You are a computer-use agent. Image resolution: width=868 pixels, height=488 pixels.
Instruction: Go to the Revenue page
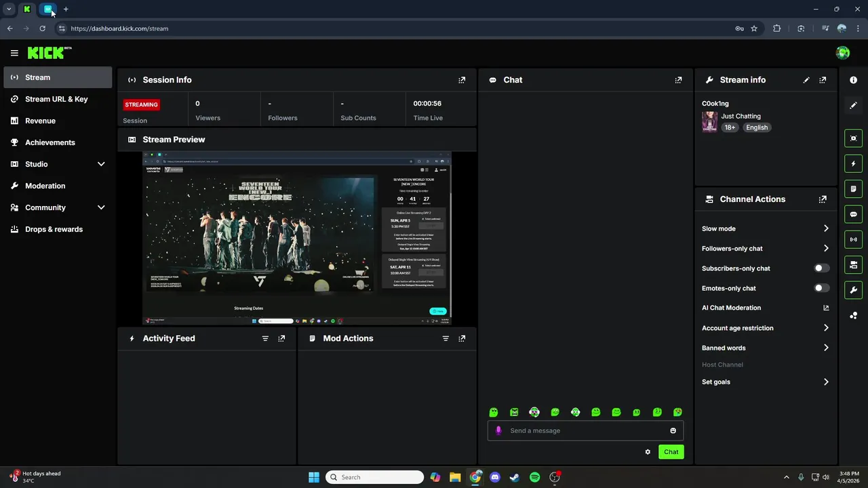[58, 121]
